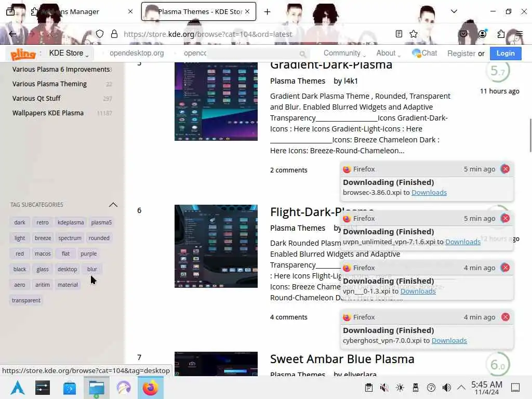Open Various Plasma 6 Improvements category
The width and height of the screenshot is (532, 399).
(x=61, y=69)
